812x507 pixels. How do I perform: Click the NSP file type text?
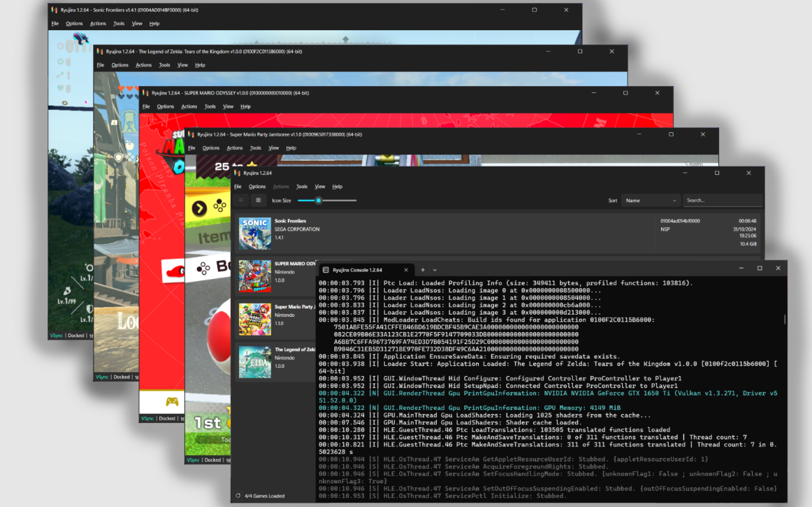click(x=665, y=229)
